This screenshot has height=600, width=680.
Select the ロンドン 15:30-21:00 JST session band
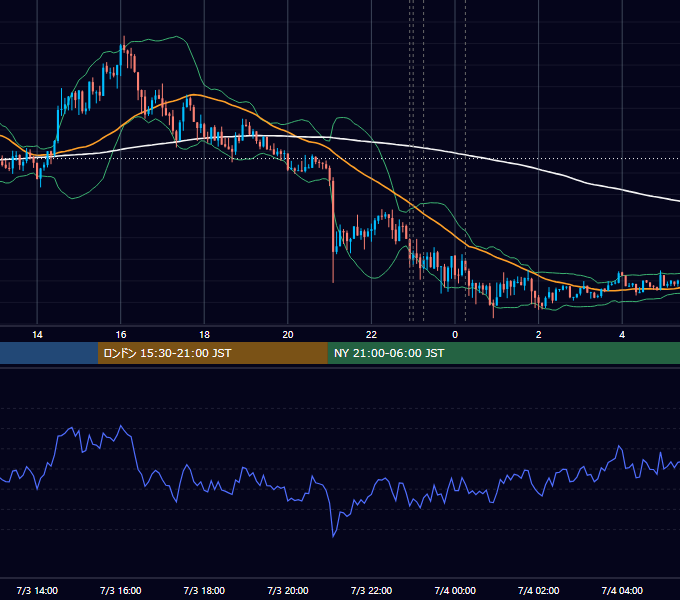point(212,353)
